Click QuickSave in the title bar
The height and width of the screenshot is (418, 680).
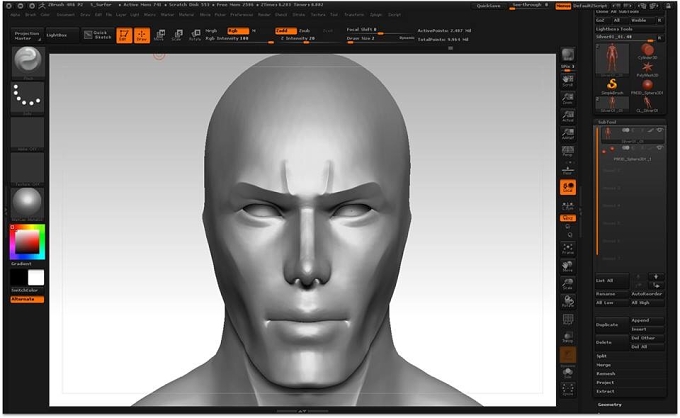(489, 6)
